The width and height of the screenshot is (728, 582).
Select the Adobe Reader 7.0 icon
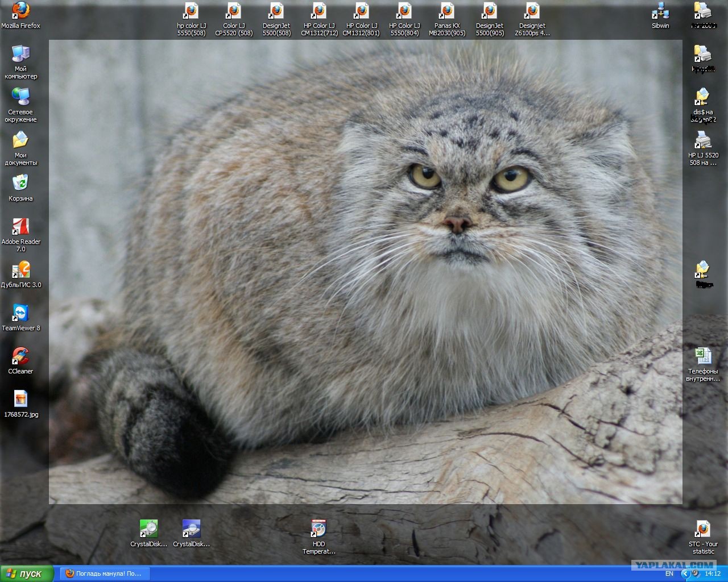pyautogui.click(x=20, y=226)
